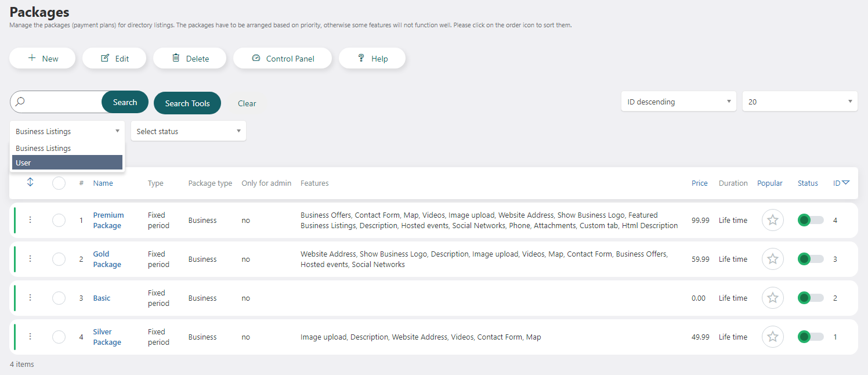Viewport: 868px width, 375px height.
Task: Choose User option in the dropdown list
Action: tap(67, 163)
